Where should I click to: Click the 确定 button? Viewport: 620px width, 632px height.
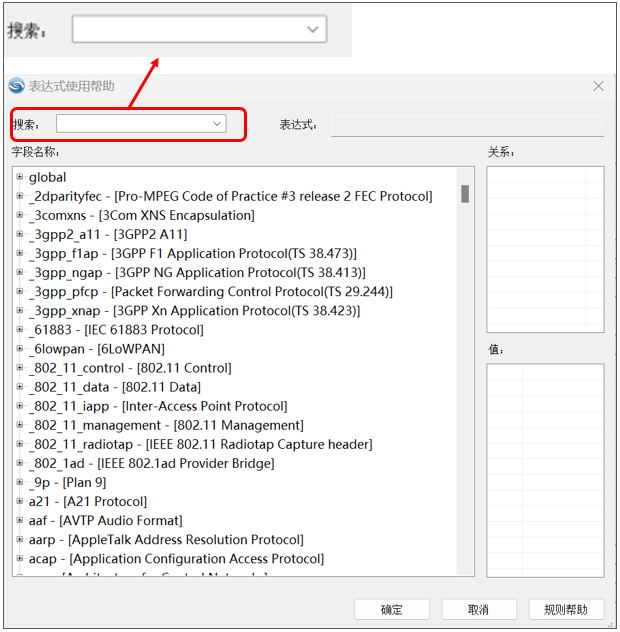[391, 609]
